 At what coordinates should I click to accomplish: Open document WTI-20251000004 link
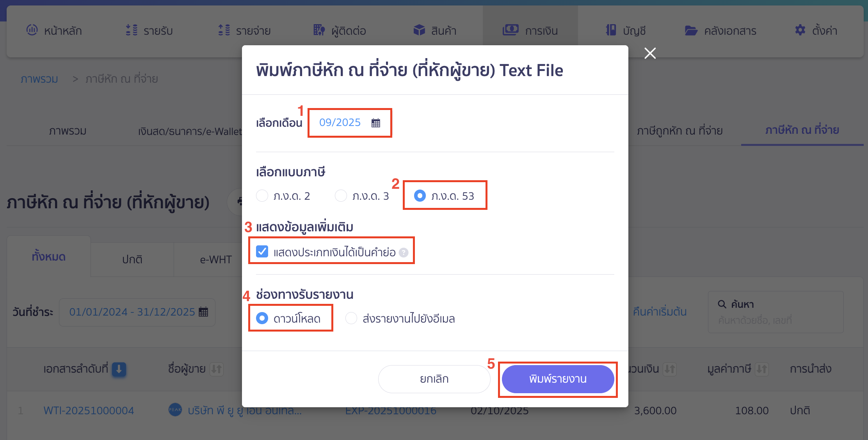[x=89, y=410]
